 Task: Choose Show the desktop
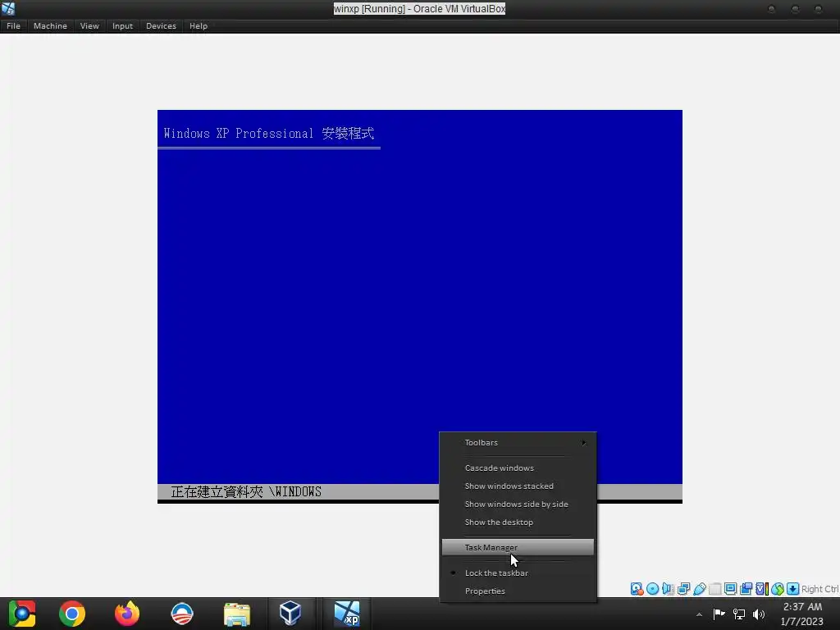[518, 523]
